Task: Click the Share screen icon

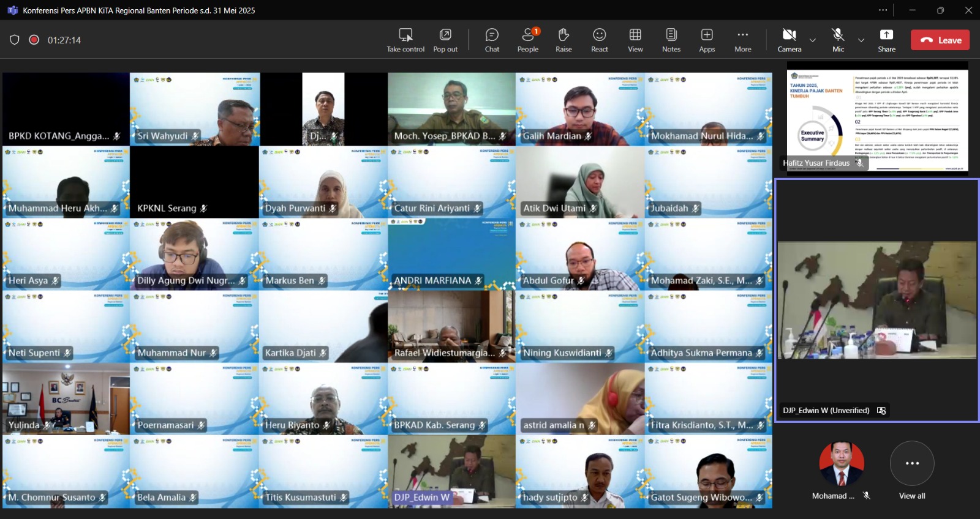Action: (886, 40)
